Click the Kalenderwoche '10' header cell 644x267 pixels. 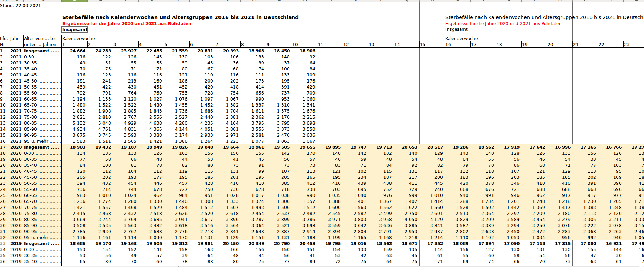point(304,45)
